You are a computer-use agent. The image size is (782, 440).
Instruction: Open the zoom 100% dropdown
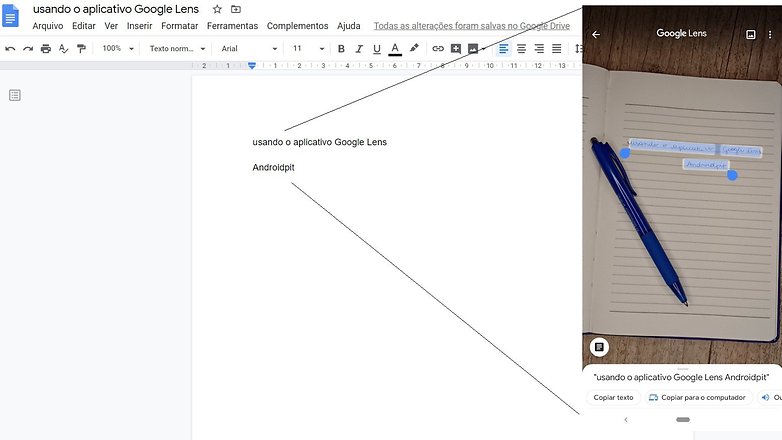point(118,48)
